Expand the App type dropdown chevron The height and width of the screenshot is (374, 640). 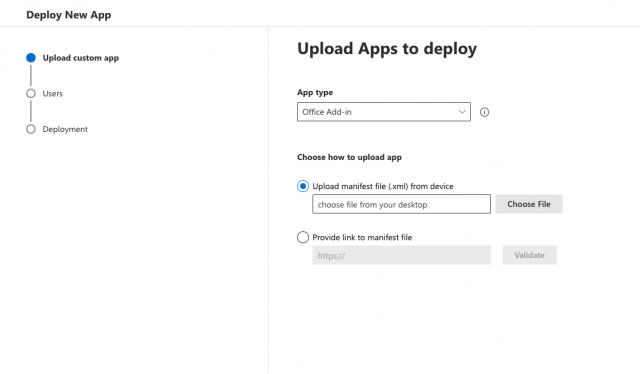462,112
